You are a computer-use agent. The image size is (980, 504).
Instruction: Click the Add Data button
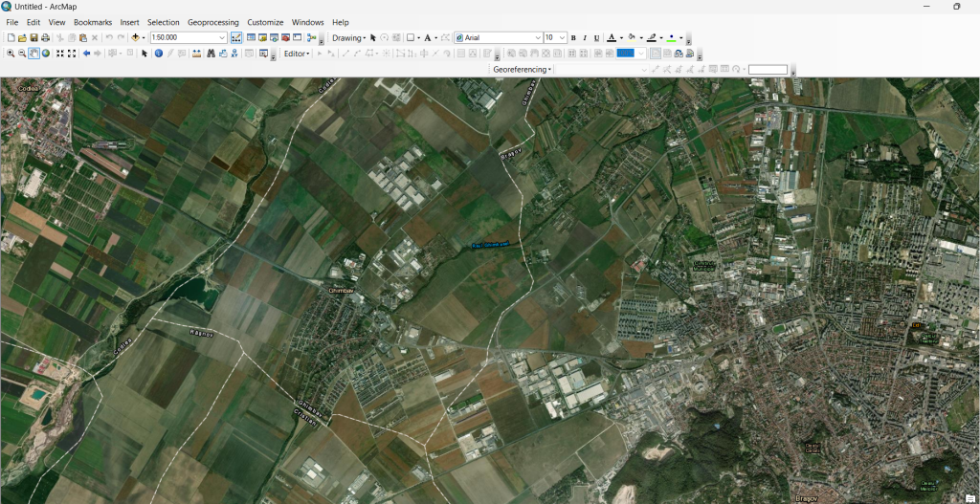point(136,37)
